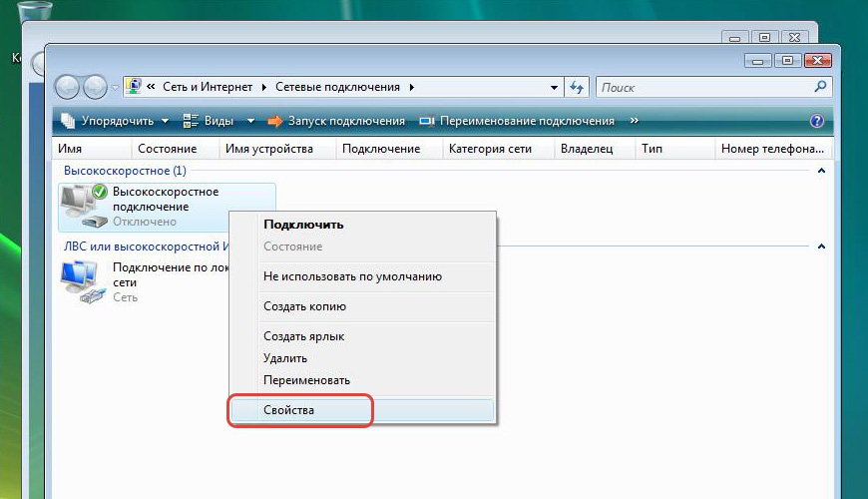Show more toolbar commands via the double chevron
The width and height of the screenshot is (868, 499).
tap(635, 120)
